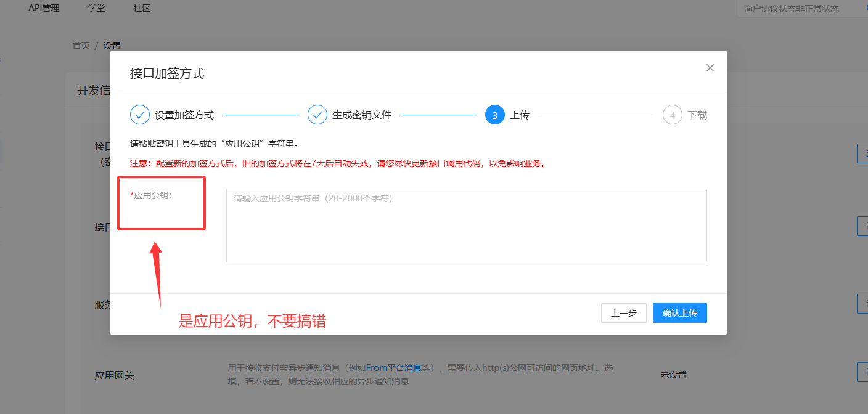Click the blue button beside the 服务 row
This screenshot has height=414, width=868.
click(x=863, y=304)
